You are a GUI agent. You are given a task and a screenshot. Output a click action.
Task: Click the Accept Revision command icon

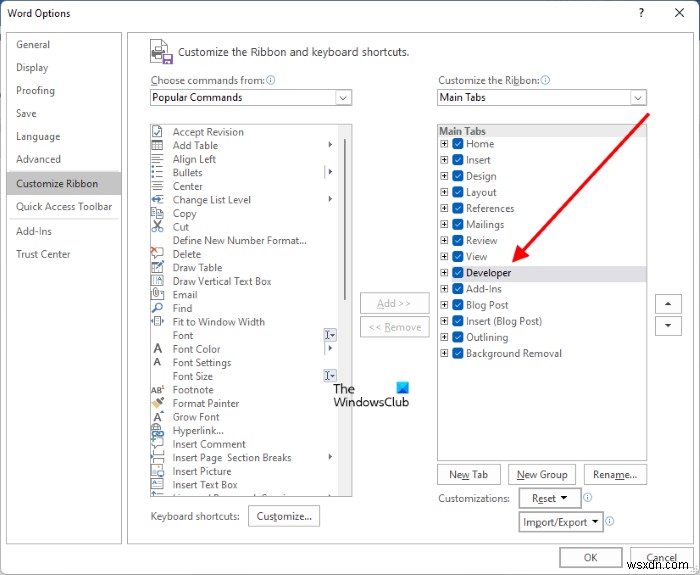click(157, 132)
